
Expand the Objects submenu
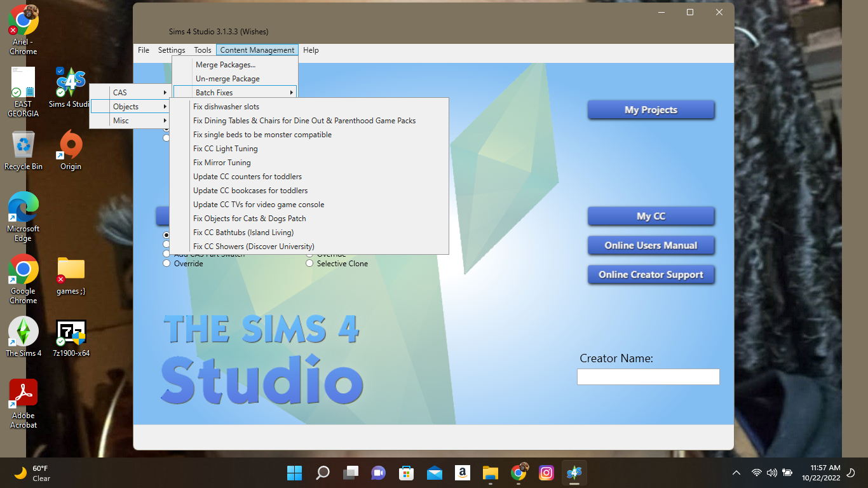click(131, 107)
